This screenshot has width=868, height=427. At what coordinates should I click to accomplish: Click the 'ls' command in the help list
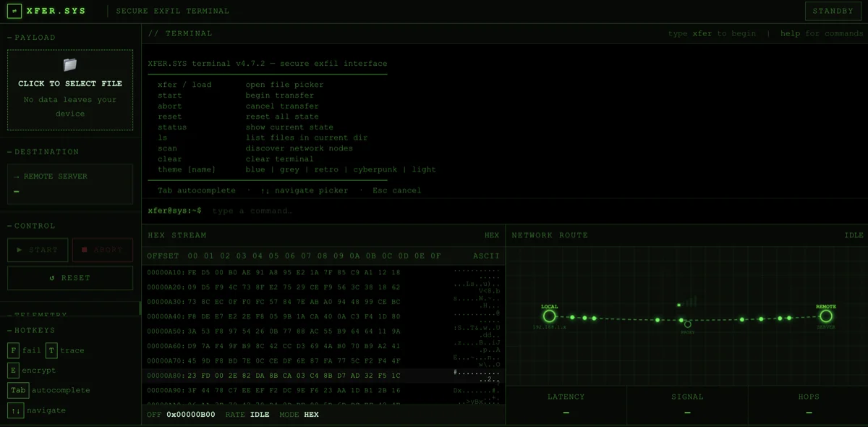163,138
